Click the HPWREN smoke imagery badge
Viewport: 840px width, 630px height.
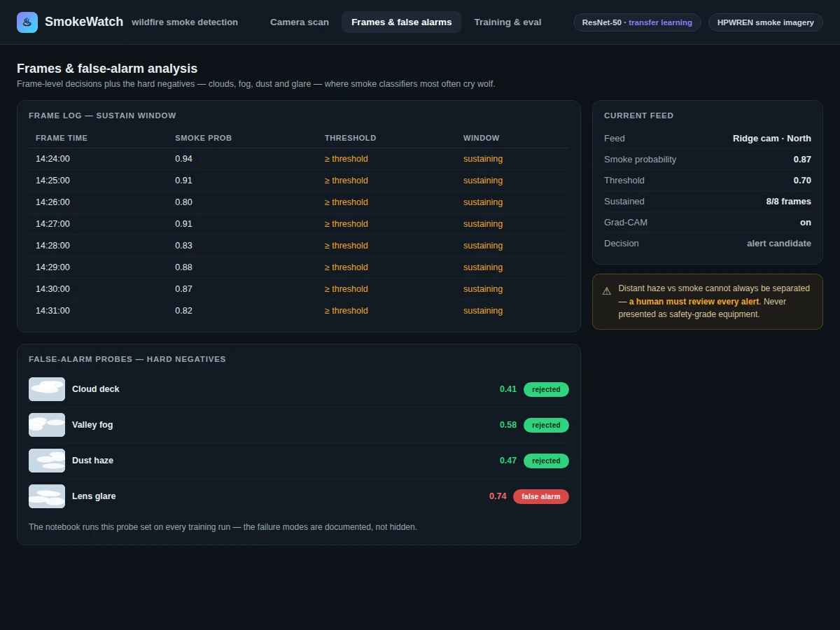(x=766, y=22)
